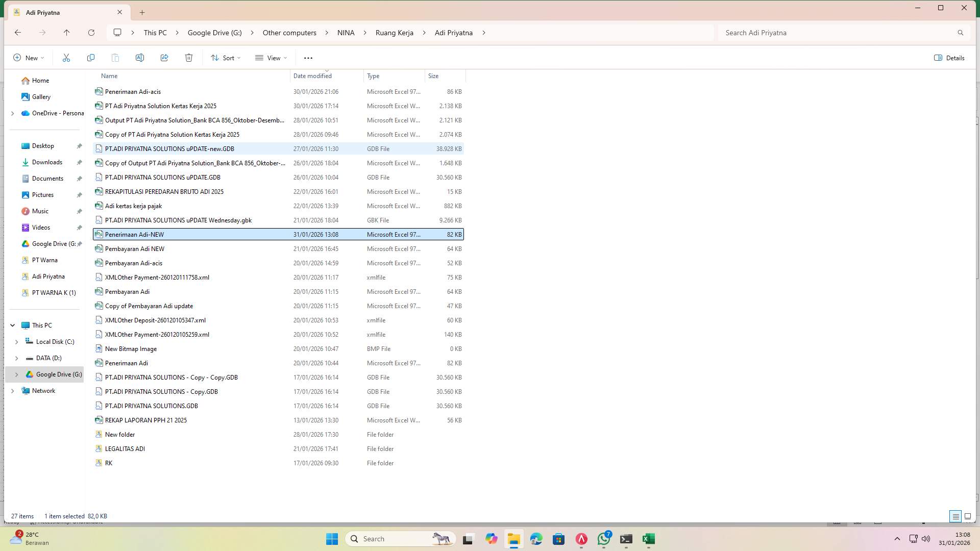The height and width of the screenshot is (551, 980).
Task: Open the Sort dropdown
Action: (x=225, y=58)
